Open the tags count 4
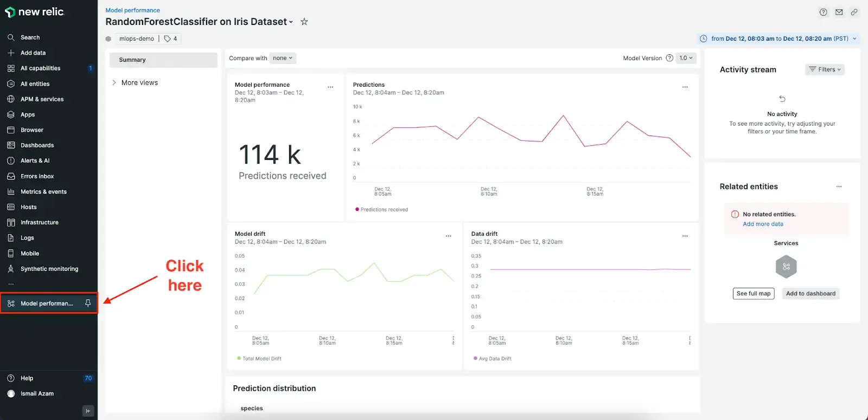This screenshot has height=420, width=868. pos(171,38)
